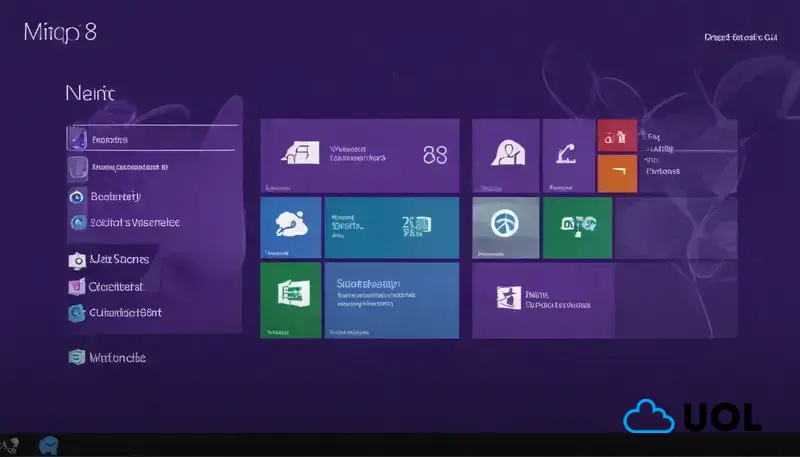Open the blue tile with cloud icon

click(x=291, y=227)
